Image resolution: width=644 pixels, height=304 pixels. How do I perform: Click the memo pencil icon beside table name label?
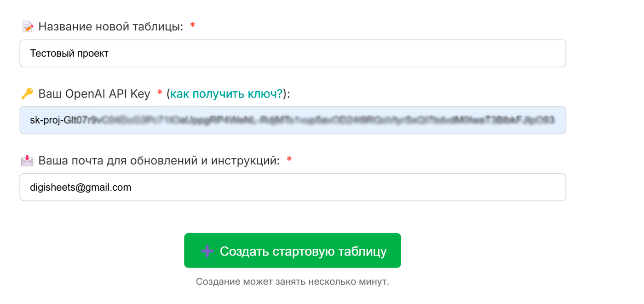point(28,27)
